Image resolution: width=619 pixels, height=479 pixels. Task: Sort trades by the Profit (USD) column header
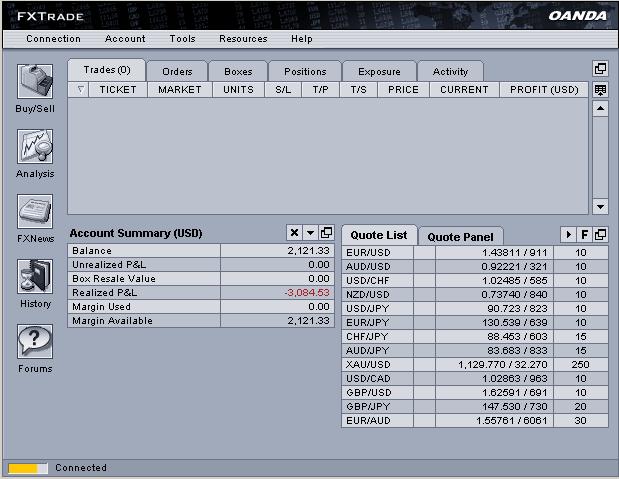click(x=544, y=89)
